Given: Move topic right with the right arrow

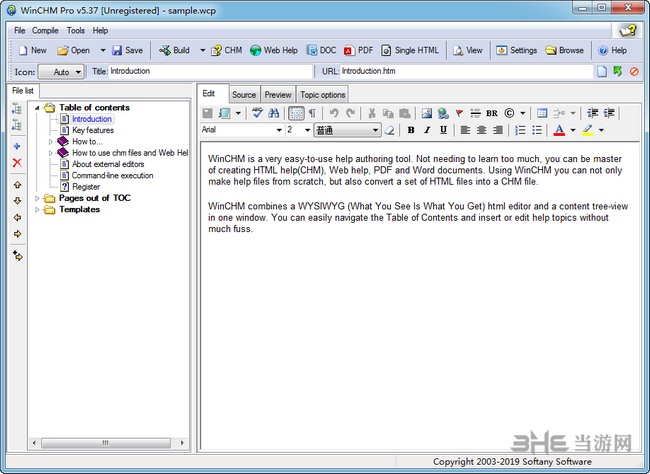Looking at the screenshot, I should [17, 234].
